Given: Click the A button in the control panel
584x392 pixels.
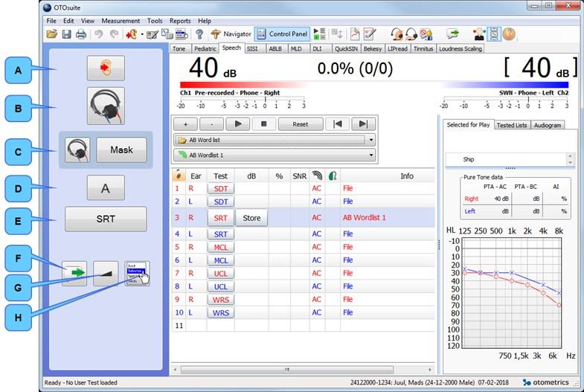Looking at the screenshot, I should pyautogui.click(x=106, y=188).
